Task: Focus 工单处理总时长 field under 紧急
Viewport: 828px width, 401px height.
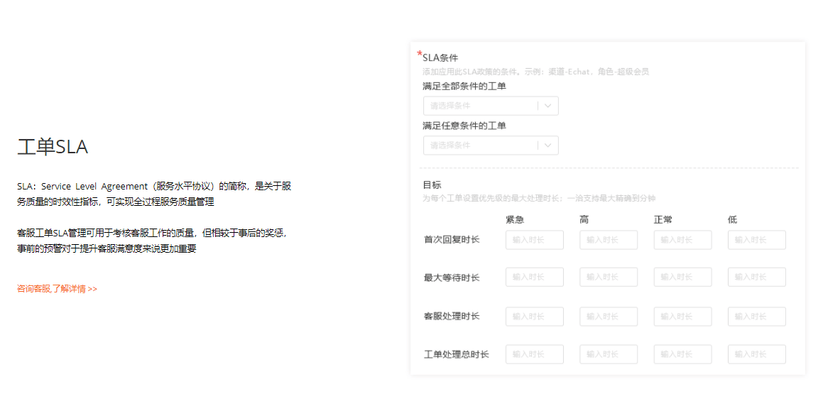Action: 534,354
